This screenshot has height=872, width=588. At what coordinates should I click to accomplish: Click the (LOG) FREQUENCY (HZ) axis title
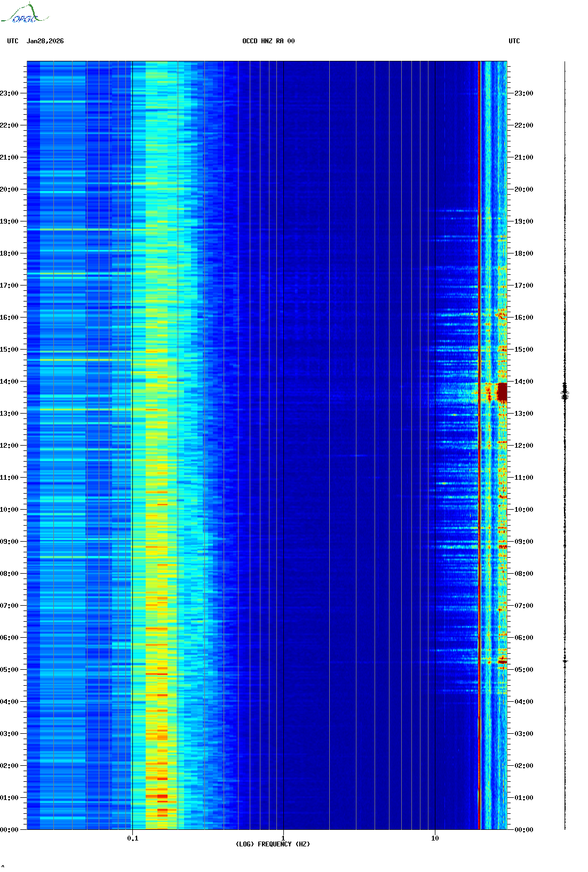pyautogui.click(x=273, y=844)
